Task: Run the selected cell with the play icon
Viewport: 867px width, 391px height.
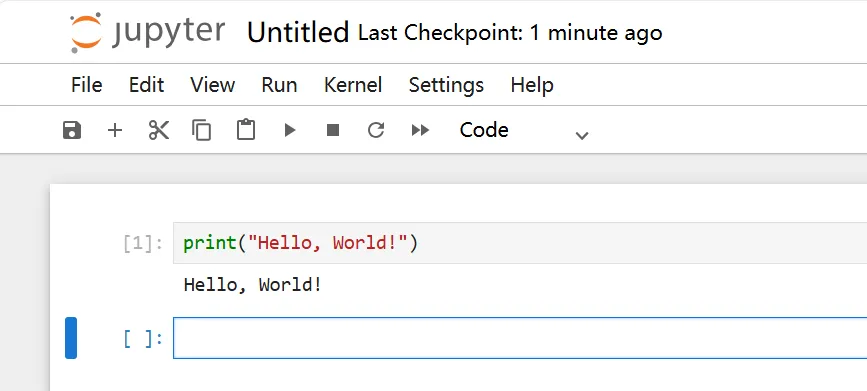Action: click(x=290, y=131)
